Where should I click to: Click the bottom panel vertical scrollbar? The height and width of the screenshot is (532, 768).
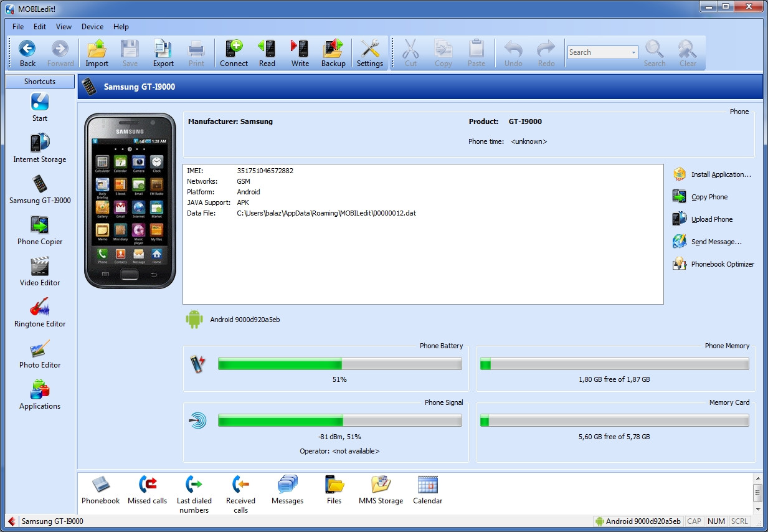(757, 493)
